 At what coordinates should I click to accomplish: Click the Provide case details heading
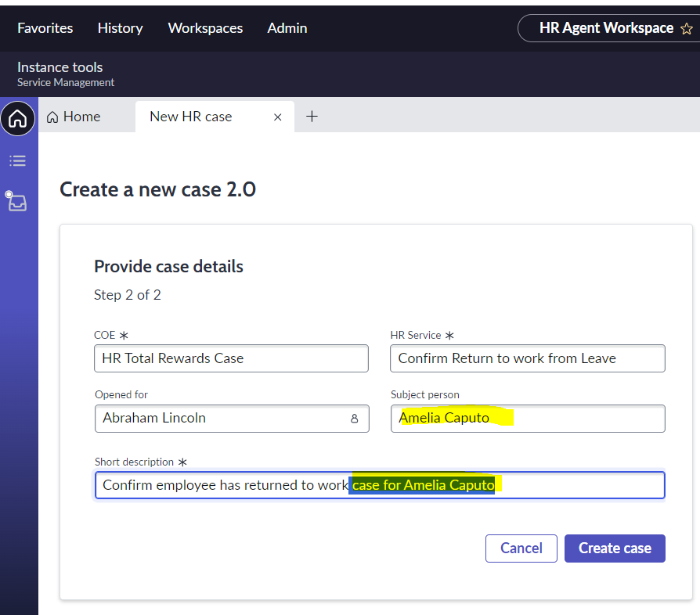pyautogui.click(x=168, y=267)
